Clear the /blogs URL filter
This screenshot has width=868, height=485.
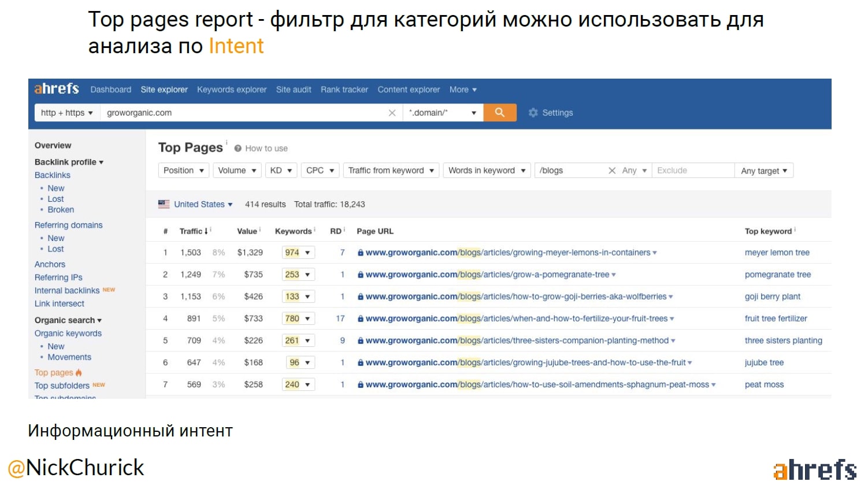(611, 171)
